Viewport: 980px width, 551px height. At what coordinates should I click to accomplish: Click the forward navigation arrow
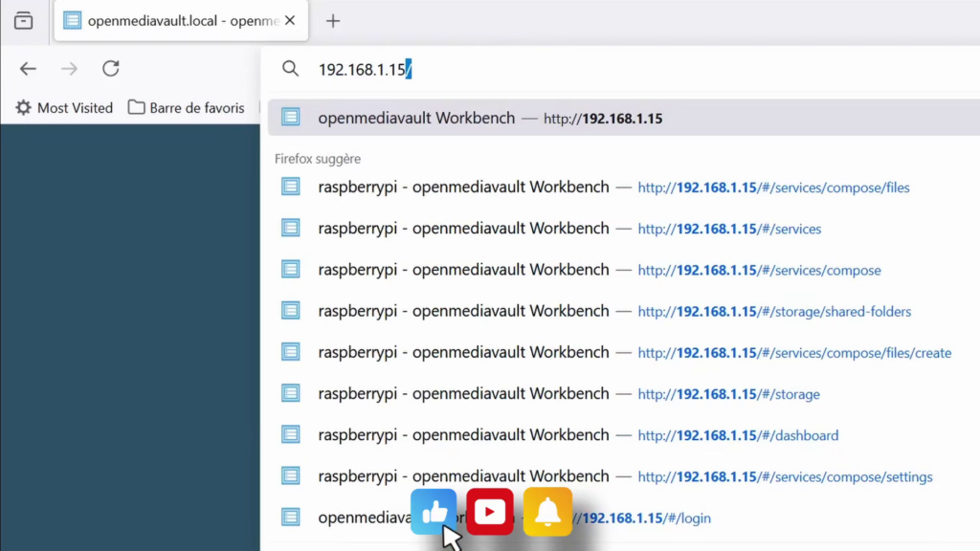(x=69, y=69)
